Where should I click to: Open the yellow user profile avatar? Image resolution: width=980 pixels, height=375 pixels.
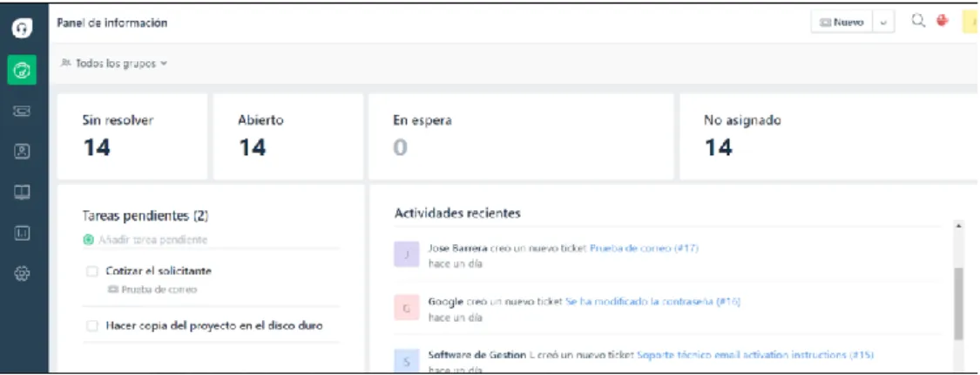pos(970,21)
